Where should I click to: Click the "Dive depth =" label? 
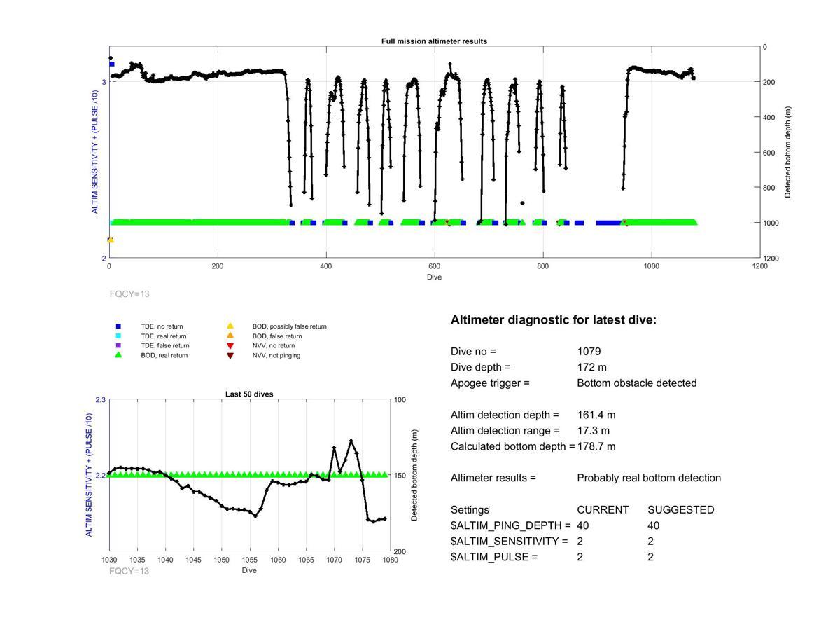481,367
